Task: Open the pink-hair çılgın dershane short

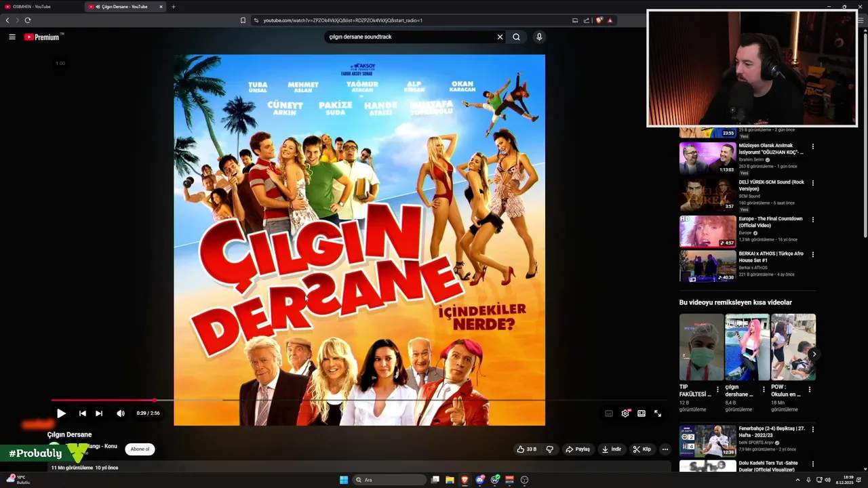Action: [x=747, y=346]
